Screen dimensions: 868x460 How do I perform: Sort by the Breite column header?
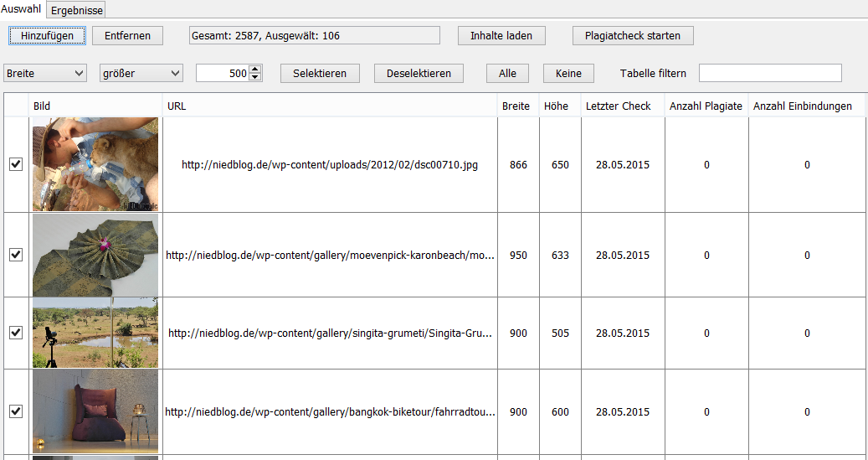tap(518, 106)
